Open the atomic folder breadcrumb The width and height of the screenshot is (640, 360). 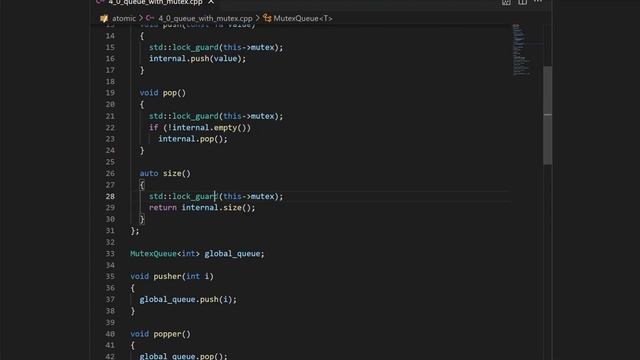click(124, 18)
